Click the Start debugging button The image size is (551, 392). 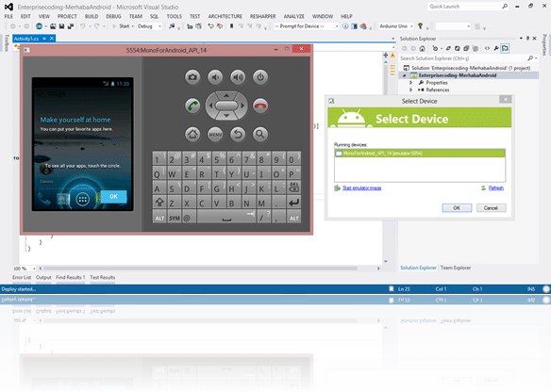point(121,26)
